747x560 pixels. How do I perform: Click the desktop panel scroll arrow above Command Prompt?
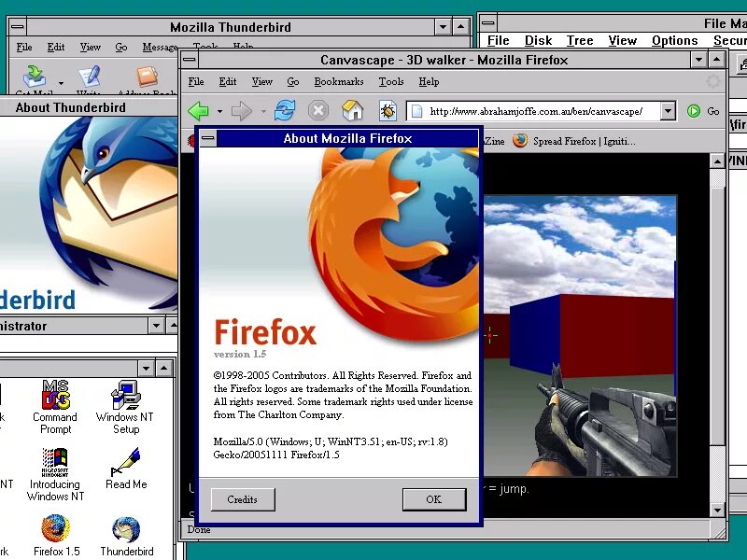tap(162, 368)
